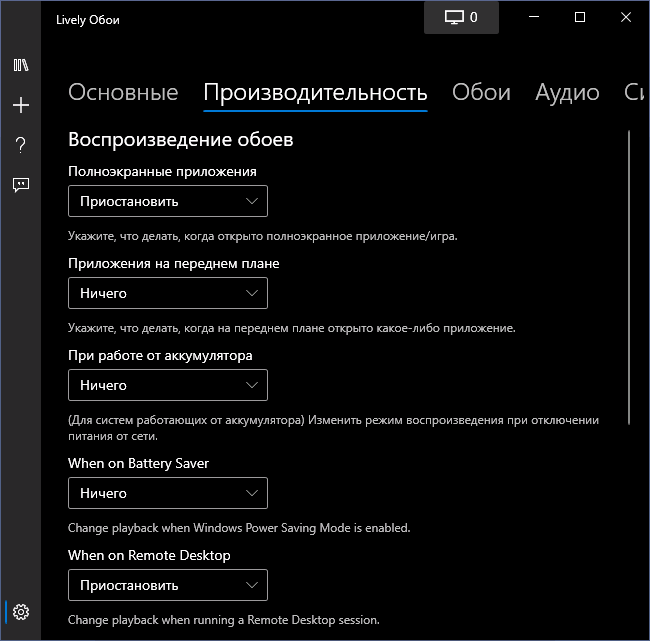Select the Производительность tab

pyautogui.click(x=315, y=93)
